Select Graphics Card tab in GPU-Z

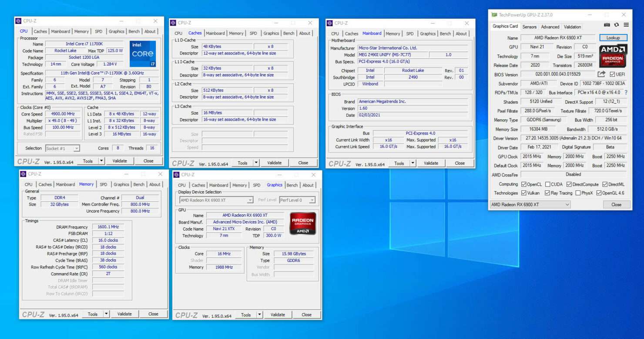(505, 26)
